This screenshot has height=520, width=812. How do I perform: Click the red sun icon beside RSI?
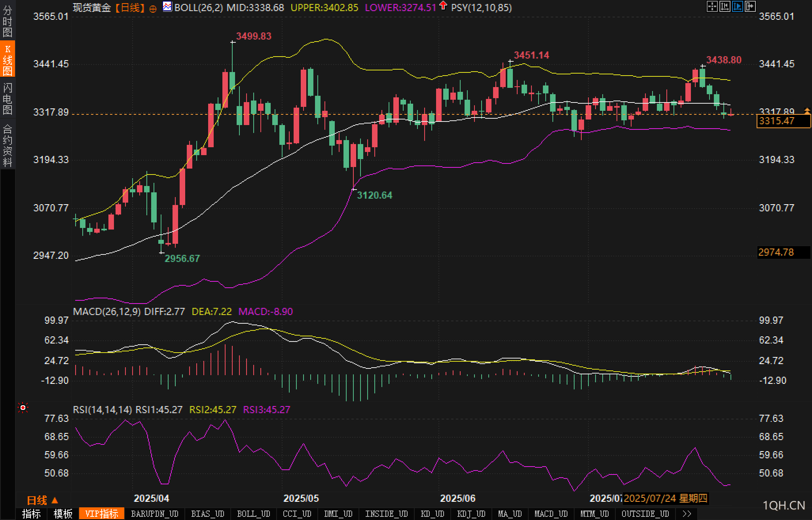23,407
